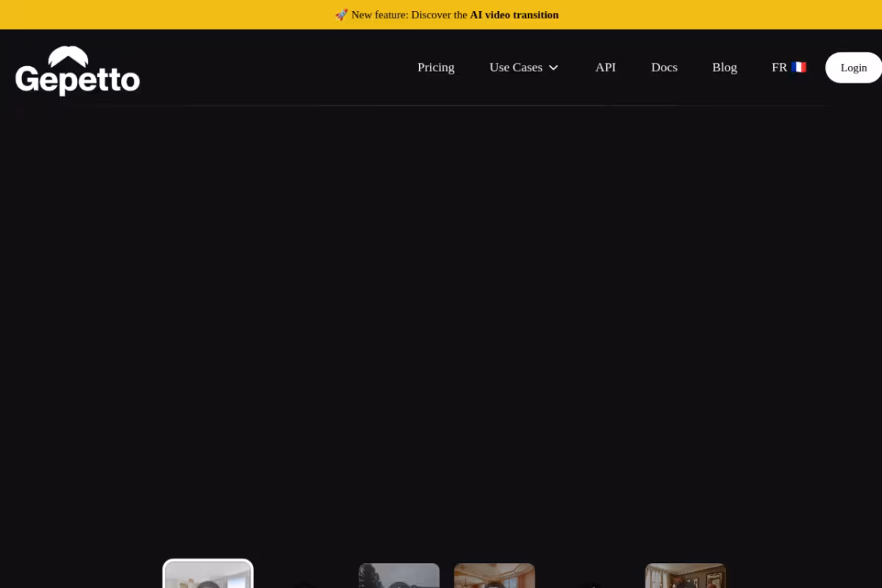Select the orange ceiling interior thumbnail
The height and width of the screenshot is (588, 882).
coord(495,576)
